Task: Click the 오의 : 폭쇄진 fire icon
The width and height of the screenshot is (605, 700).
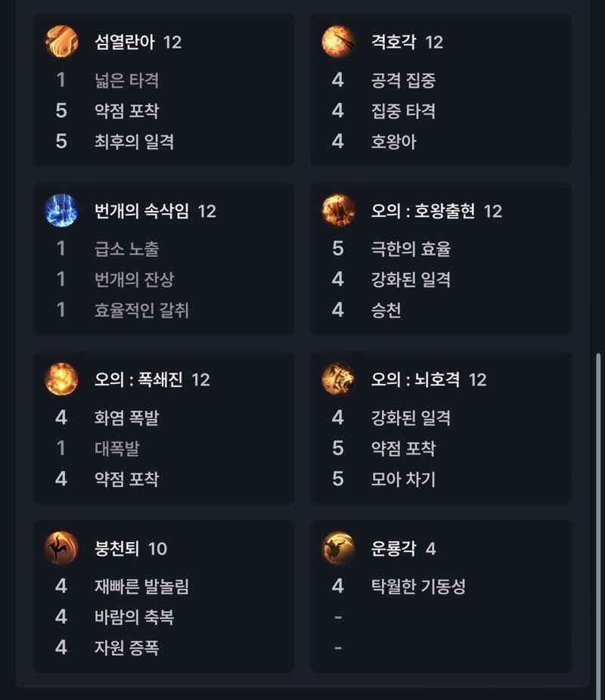Action: (61, 379)
